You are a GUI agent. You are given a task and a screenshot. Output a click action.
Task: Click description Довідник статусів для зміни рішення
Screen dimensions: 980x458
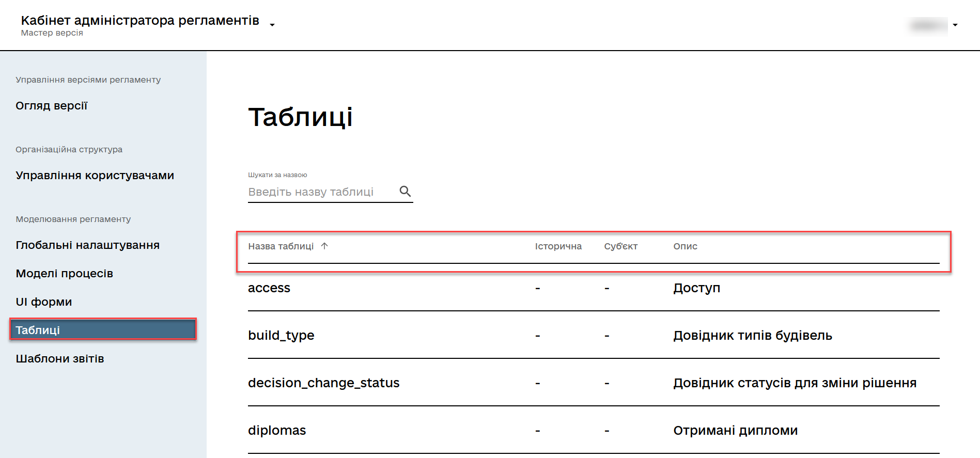coord(795,383)
